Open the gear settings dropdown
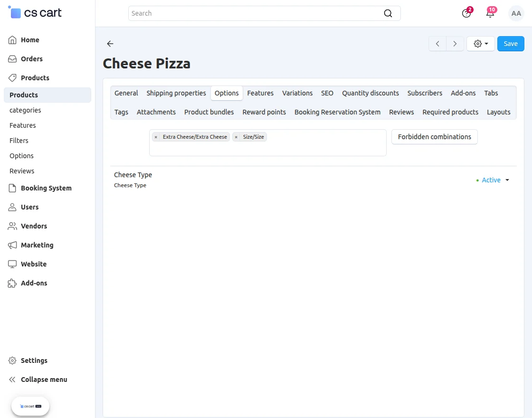This screenshot has width=532, height=418. [x=480, y=43]
